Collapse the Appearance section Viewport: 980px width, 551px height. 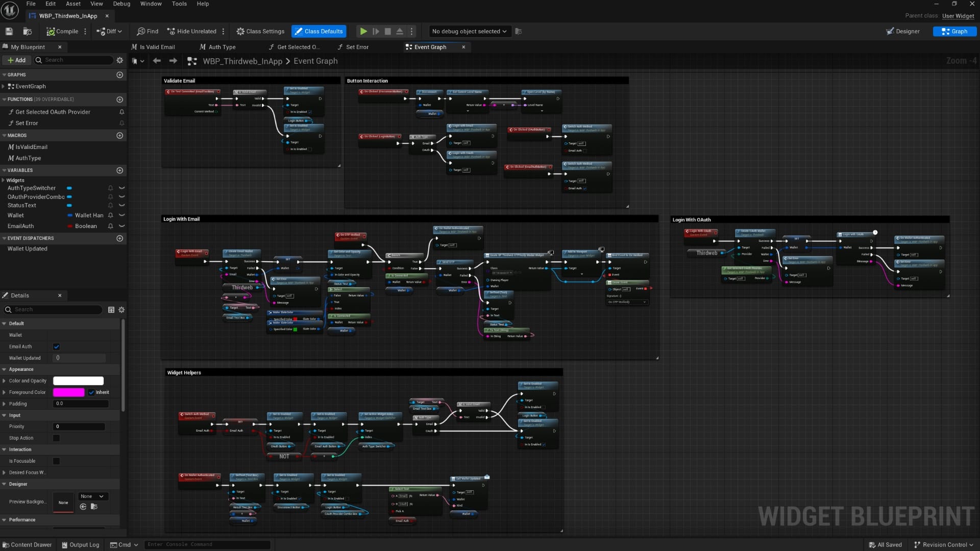[x=4, y=369]
